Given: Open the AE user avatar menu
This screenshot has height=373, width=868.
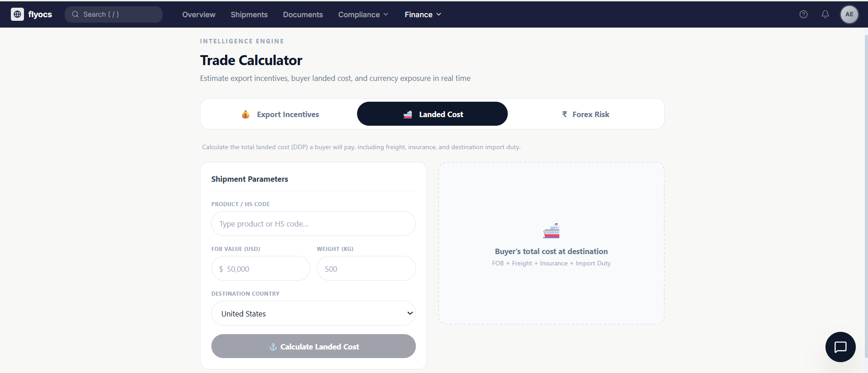Looking at the screenshot, I should [849, 14].
